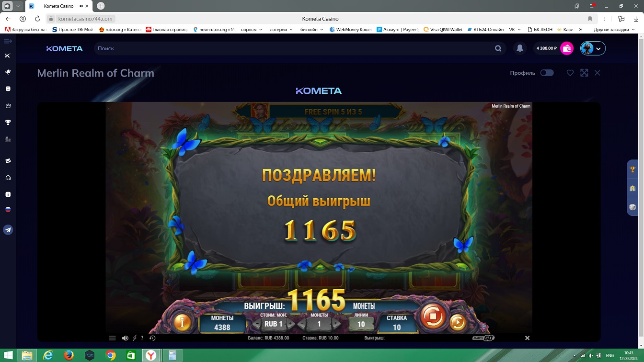The height and width of the screenshot is (362, 644).
Task: Open the trophy tournaments sidebar icon
Action: click(8, 123)
